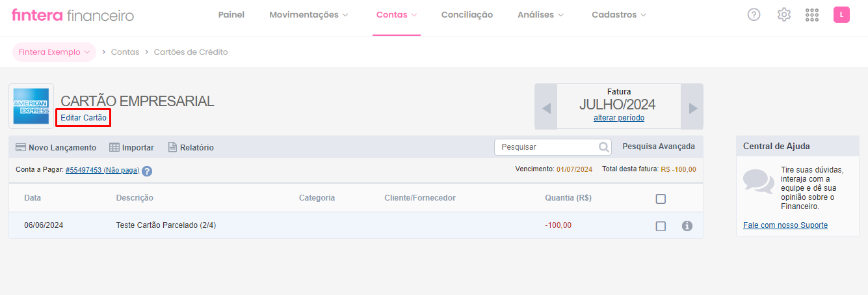
Task: Click Contas in the breadcrumb
Action: click(x=125, y=52)
